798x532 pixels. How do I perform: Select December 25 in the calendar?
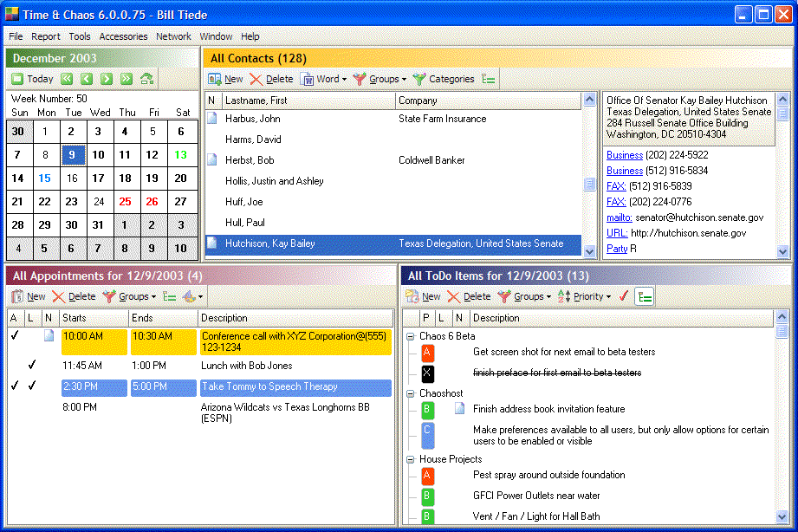pos(125,202)
